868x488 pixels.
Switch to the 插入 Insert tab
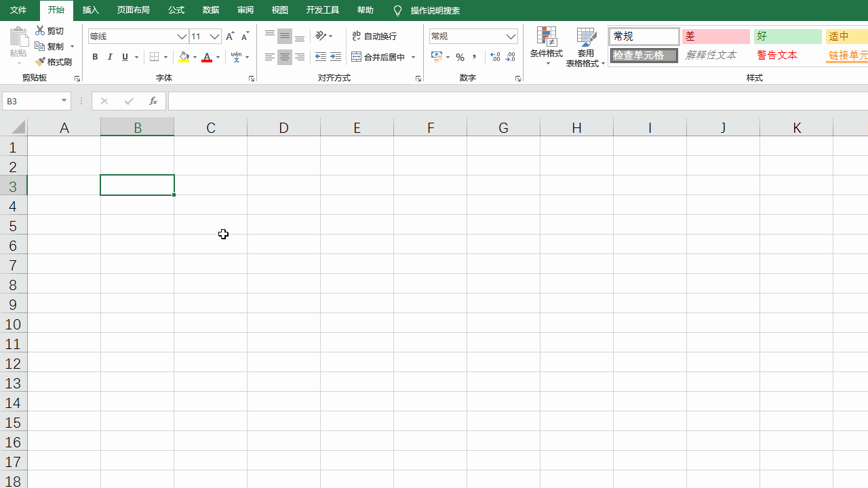tap(90, 10)
